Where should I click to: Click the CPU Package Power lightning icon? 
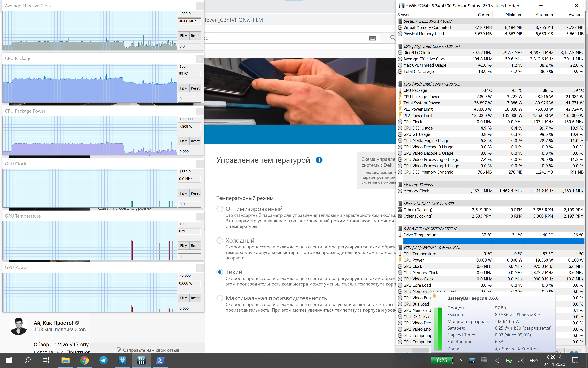[x=400, y=97]
